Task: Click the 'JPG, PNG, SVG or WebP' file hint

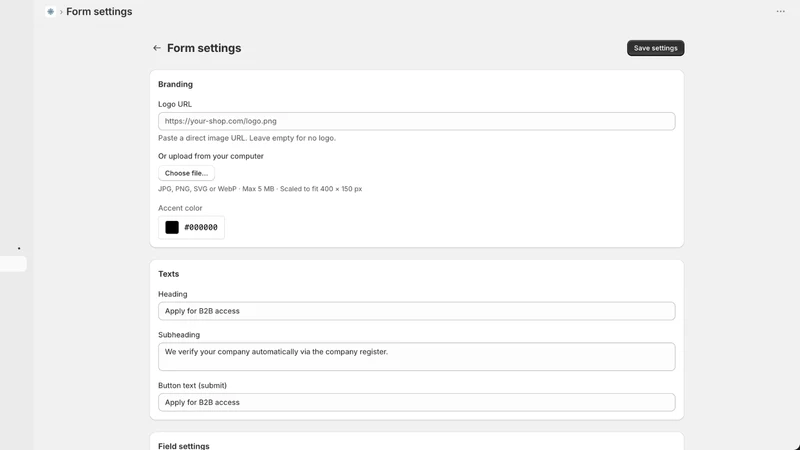Action: [x=260, y=189]
